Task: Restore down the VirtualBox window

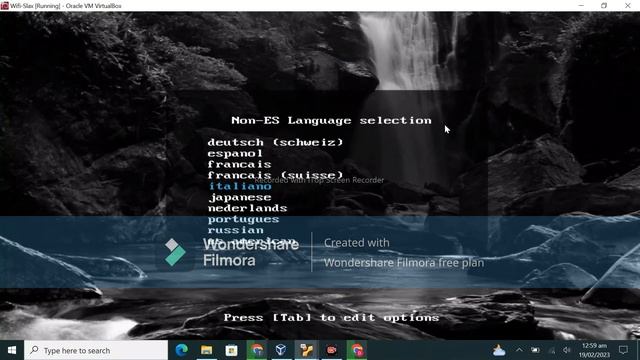Action: pos(604,6)
